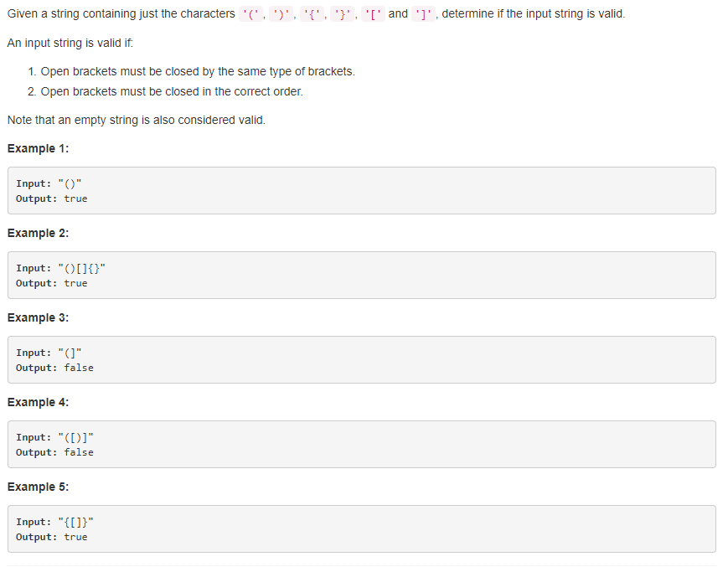This screenshot has height=567, width=728.
Task: Click rule one about same type brackets
Action: (x=191, y=71)
